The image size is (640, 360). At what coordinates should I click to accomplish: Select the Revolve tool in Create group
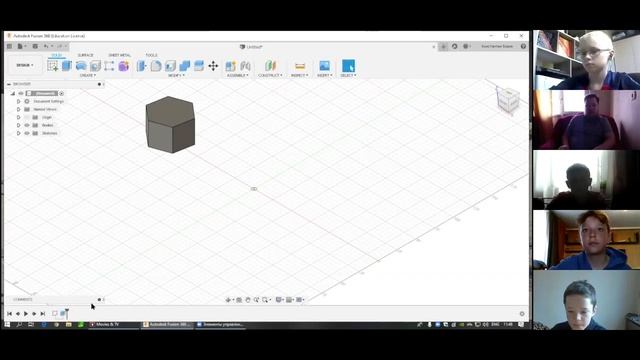pyautogui.click(x=81, y=66)
